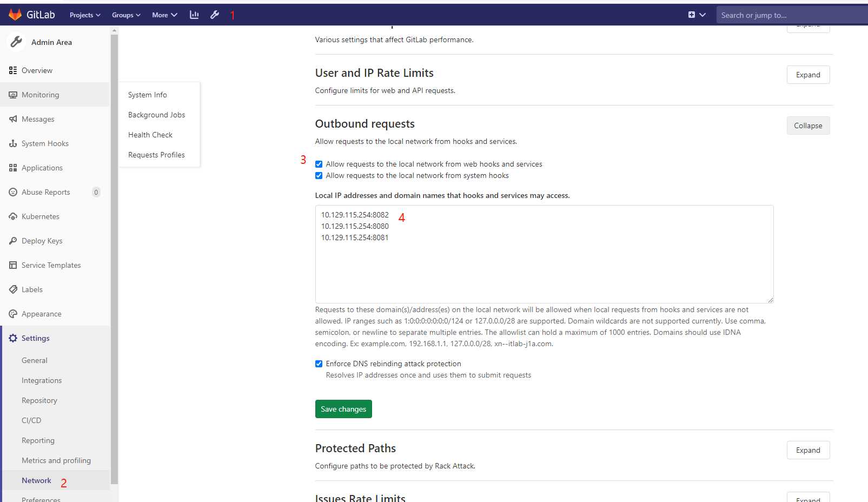868x502 pixels.
Task: Toggle Enforce DNS rebinding attack protection
Action: pyautogui.click(x=319, y=364)
